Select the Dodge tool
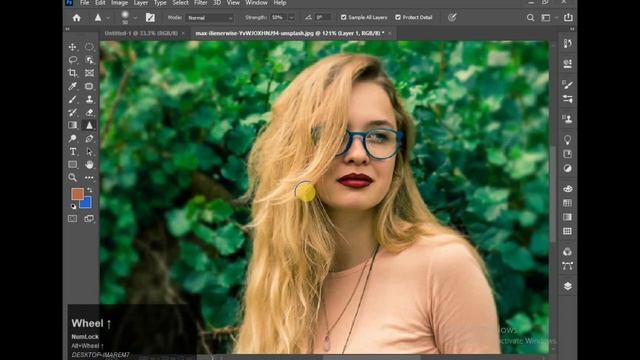This screenshot has width=640, height=360. point(73,139)
